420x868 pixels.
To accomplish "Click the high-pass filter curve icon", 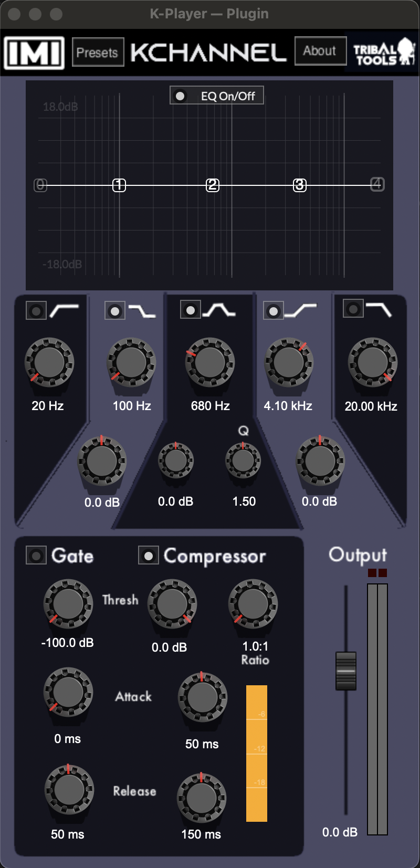I will coord(64,311).
